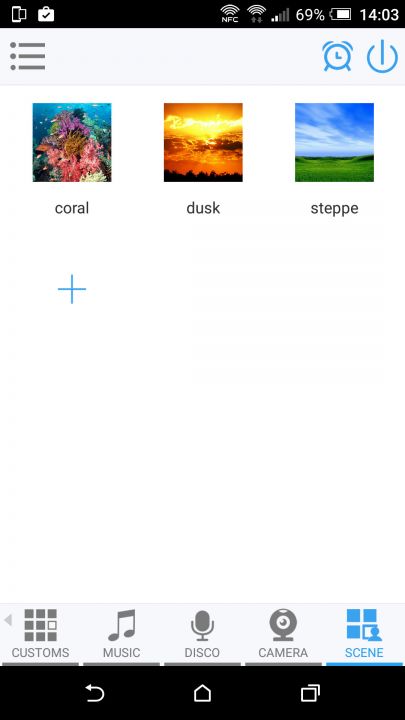The image size is (405, 720).
Task: Select the coral scene thumbnail
Action: pos(72,142)
